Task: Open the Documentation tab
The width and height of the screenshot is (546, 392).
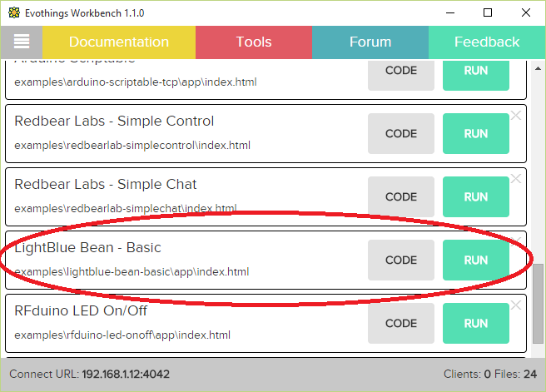Action: pos(119,42)
